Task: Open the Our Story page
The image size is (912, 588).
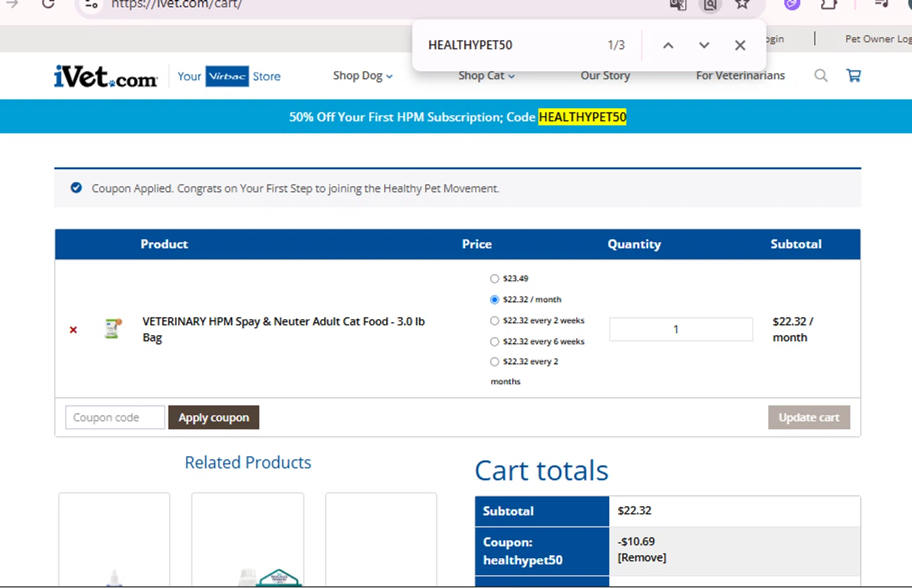Action: tap(605, 76)
